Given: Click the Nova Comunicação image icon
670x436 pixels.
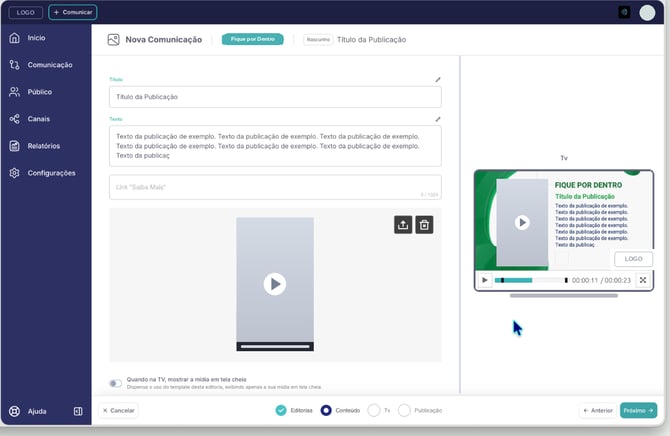Looking at the screenshot, I should click(x=113, y=40).
